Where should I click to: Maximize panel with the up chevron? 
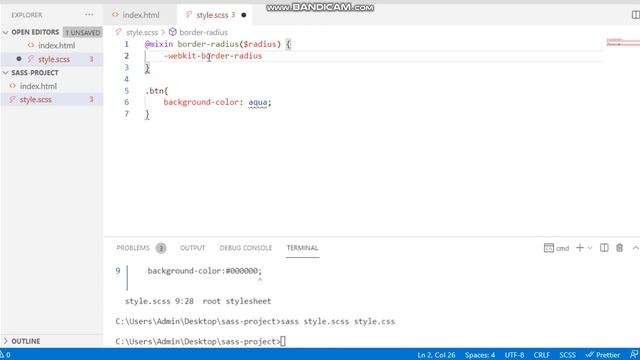tap(635, 248)
